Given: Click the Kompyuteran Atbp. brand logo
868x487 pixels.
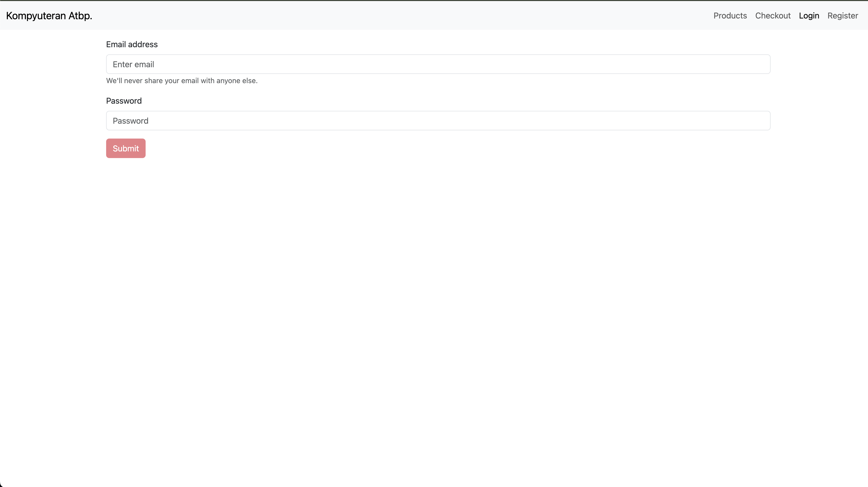Looking at the screenshot, I should point(49,15).
